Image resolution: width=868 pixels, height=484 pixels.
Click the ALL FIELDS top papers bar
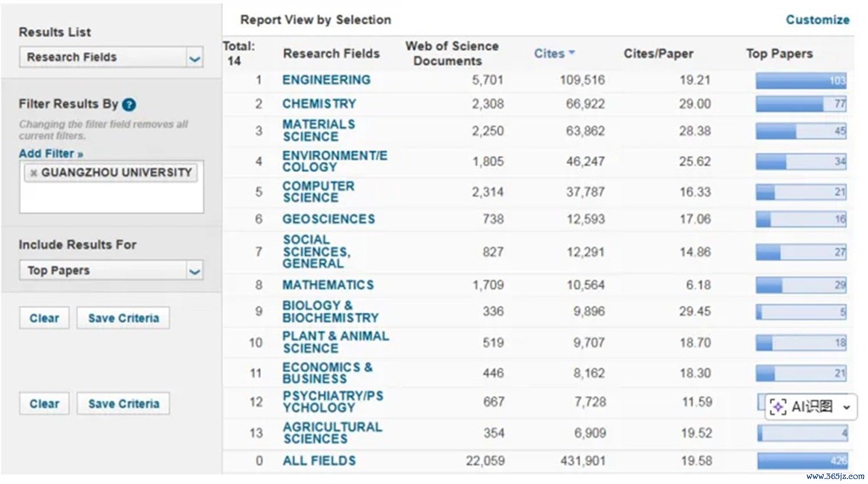pos(802,460)
